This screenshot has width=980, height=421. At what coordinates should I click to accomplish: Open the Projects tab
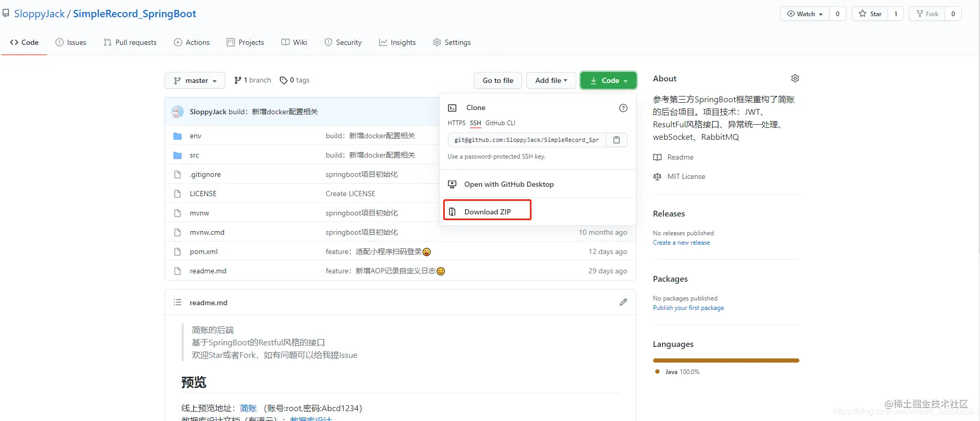(245, 42)
